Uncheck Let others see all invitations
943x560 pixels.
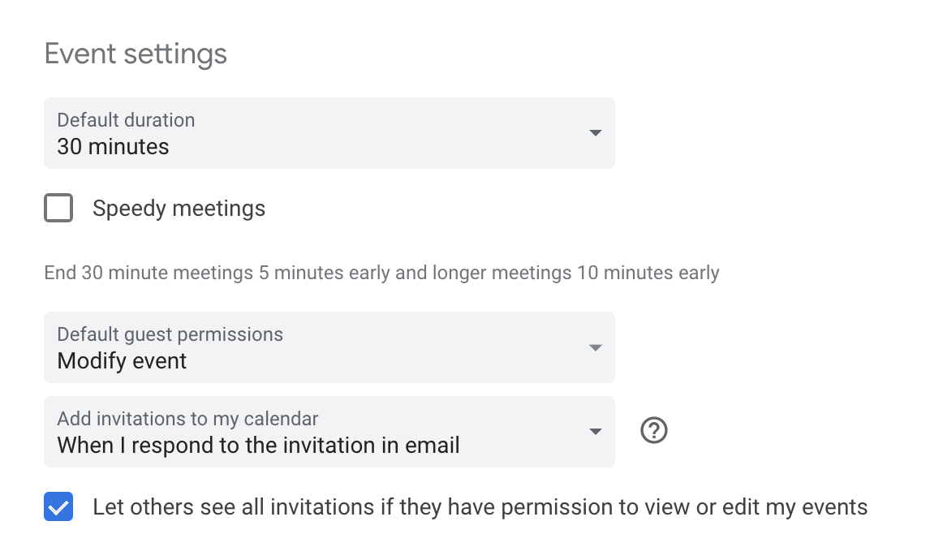[x=58, y=507]
